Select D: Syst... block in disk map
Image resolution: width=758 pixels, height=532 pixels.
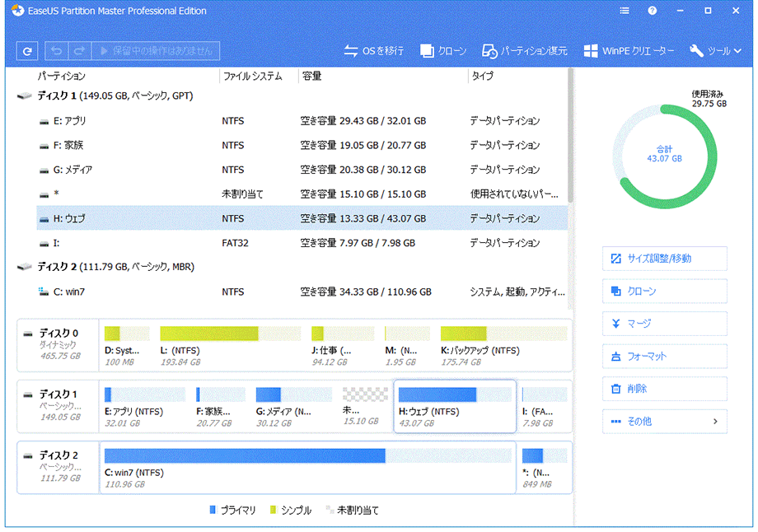tap(127, 347)
